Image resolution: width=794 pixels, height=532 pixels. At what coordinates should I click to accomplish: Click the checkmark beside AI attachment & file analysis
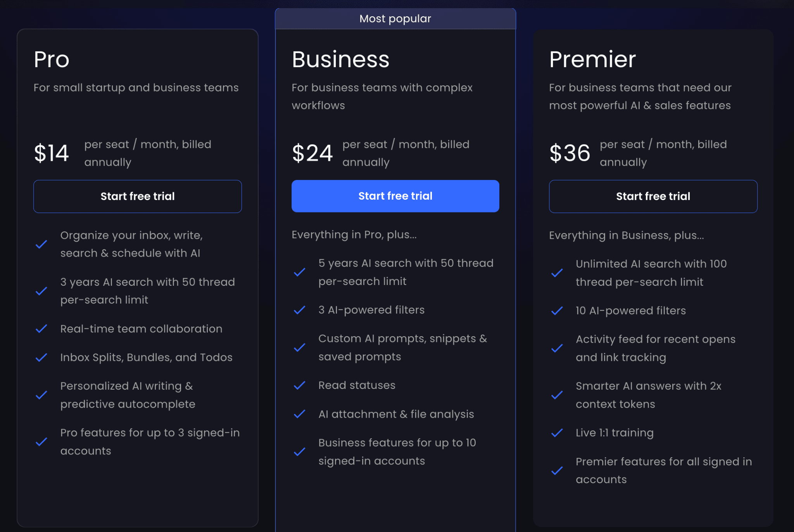(x=300, y=414)
